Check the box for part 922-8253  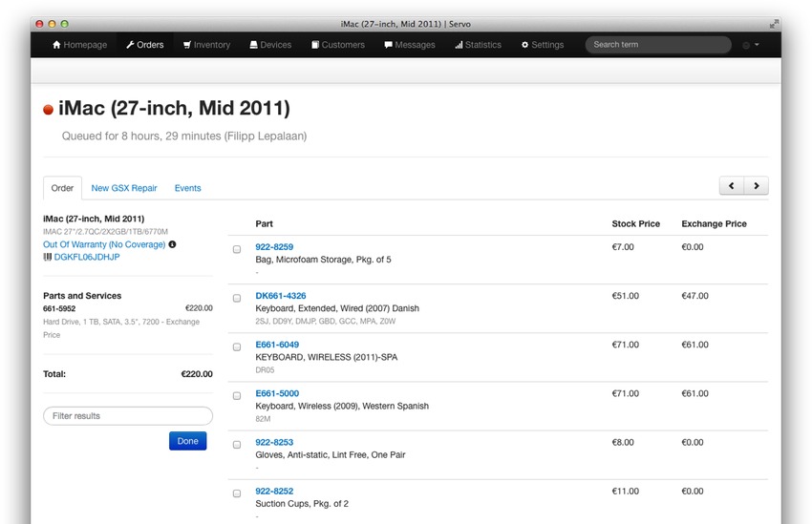237,445
